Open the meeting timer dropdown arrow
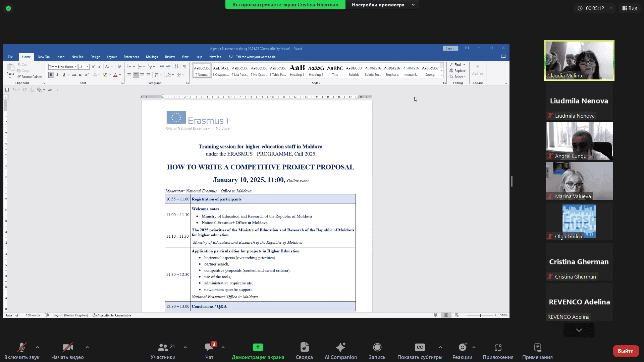Screen dimensions: 644x362 point(611,8)
